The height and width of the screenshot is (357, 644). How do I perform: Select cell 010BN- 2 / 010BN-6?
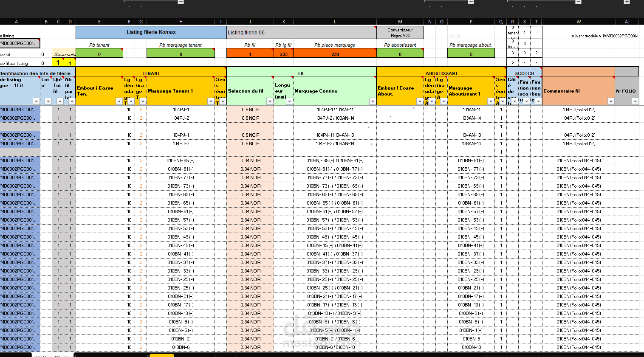(335, 339)
